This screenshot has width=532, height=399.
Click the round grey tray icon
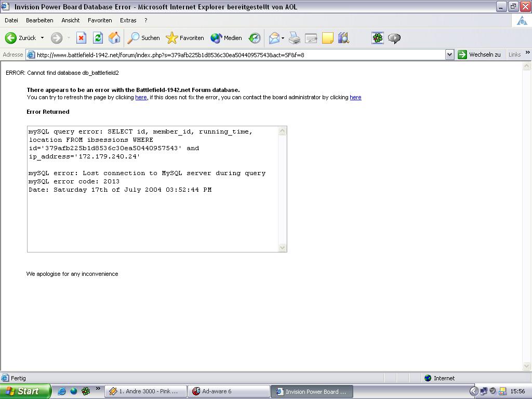pos(493,391)
